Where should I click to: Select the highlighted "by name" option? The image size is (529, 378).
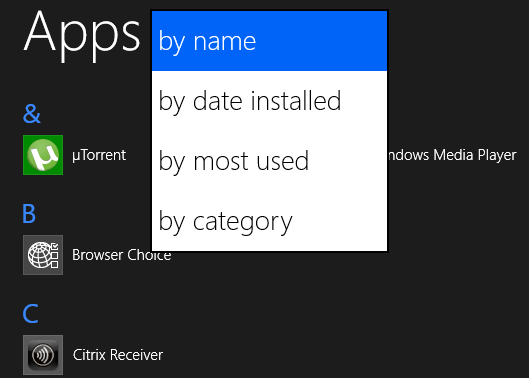269,41
